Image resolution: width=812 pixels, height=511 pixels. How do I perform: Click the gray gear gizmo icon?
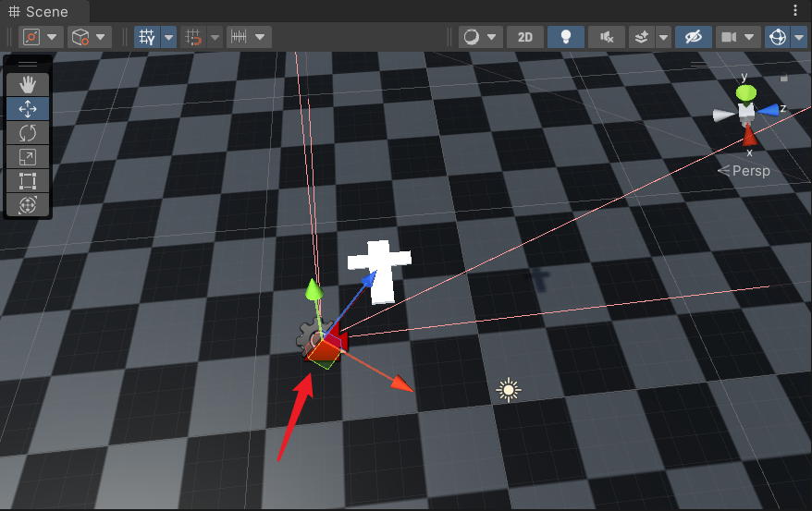310,337
